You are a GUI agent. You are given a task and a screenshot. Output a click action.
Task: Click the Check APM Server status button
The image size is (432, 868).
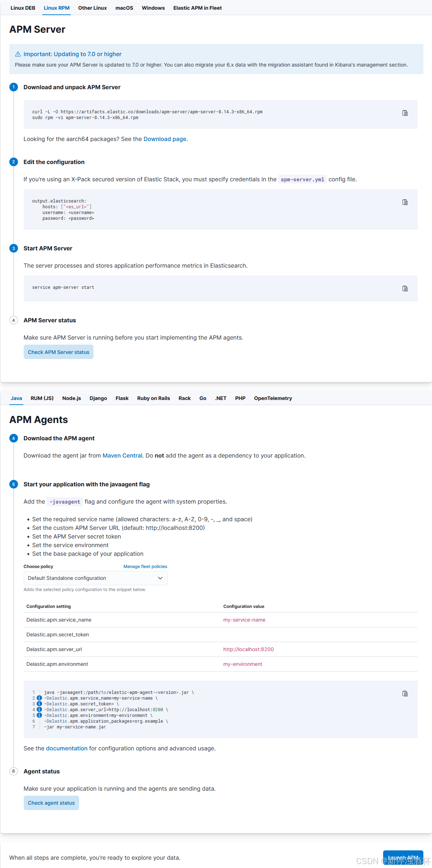tap(58, 352)
